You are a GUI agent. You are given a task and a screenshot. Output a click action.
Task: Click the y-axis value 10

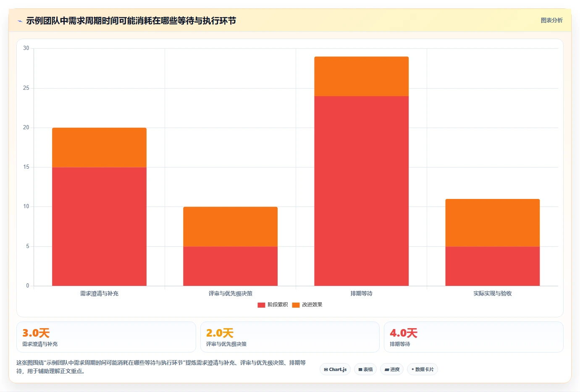click(26, 206)
